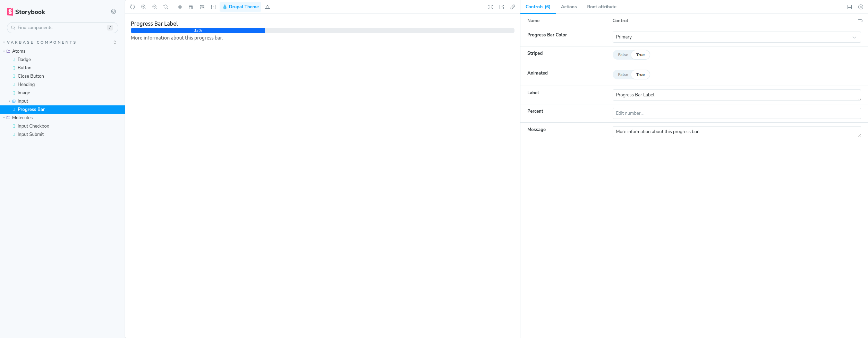Open the vision simulator filters
Screen dimensions: 868x338
pyautogui.click(x=267, y=7)
